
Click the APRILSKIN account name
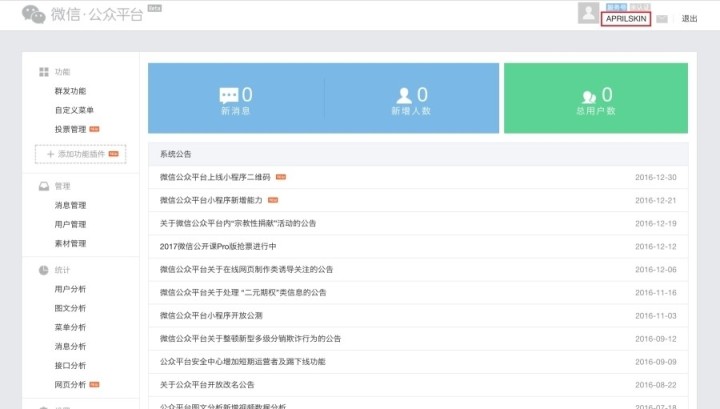[x=626, y=19]
